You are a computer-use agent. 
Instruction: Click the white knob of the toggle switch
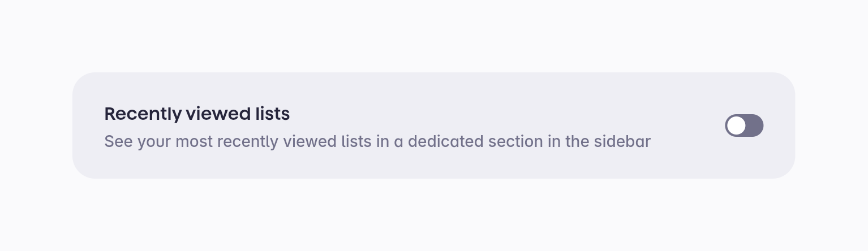(736, 125)
